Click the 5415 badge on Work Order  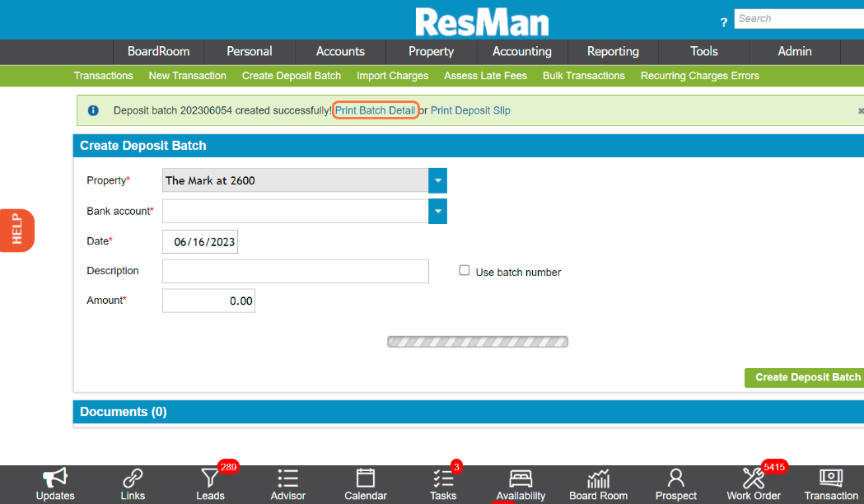pyautogui.click(x=773, y=467)
